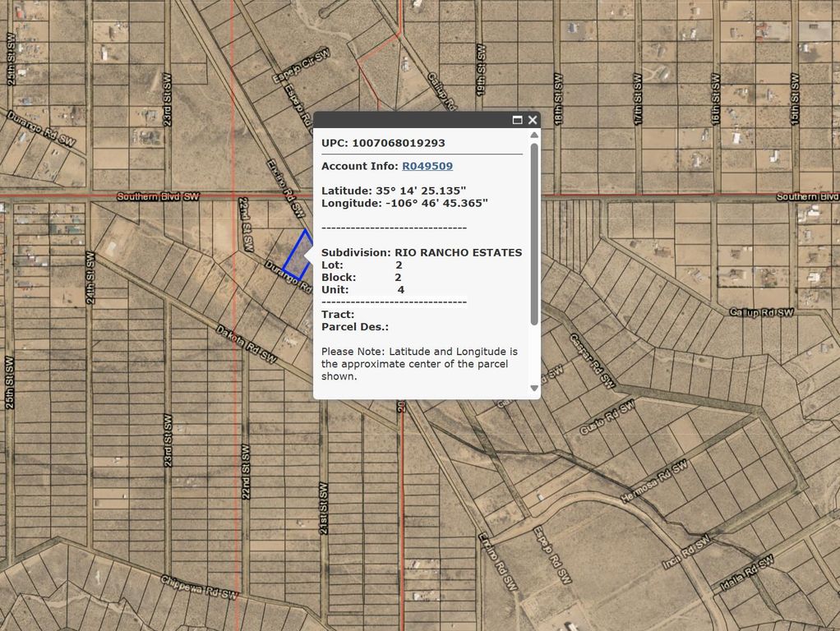
Task: Click the Gallup Rd SW label
Action: [763, 312]
